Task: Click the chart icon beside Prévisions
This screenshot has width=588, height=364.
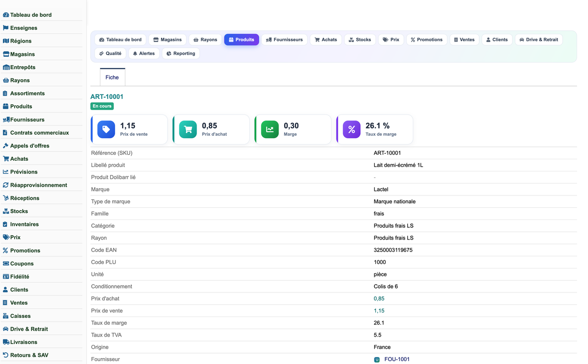Action: coord(6,172)
